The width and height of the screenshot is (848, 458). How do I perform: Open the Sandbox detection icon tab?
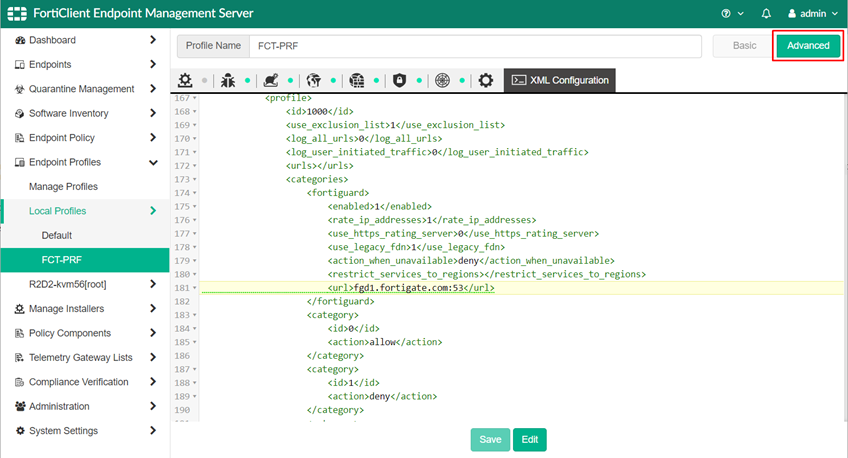coord(270,80)
